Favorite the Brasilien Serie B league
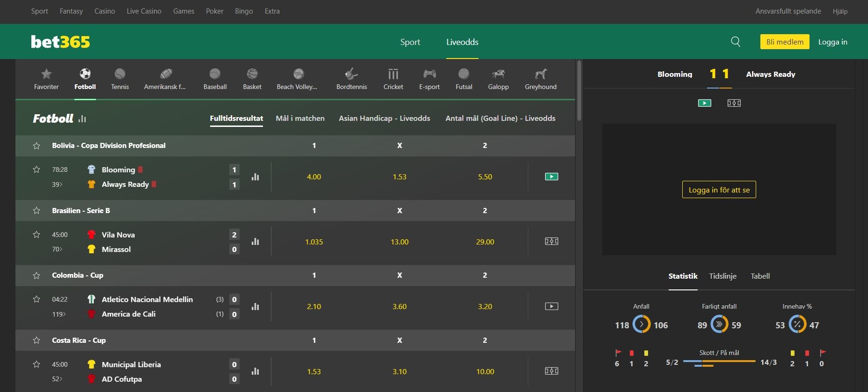 click(x=36, y=211)
